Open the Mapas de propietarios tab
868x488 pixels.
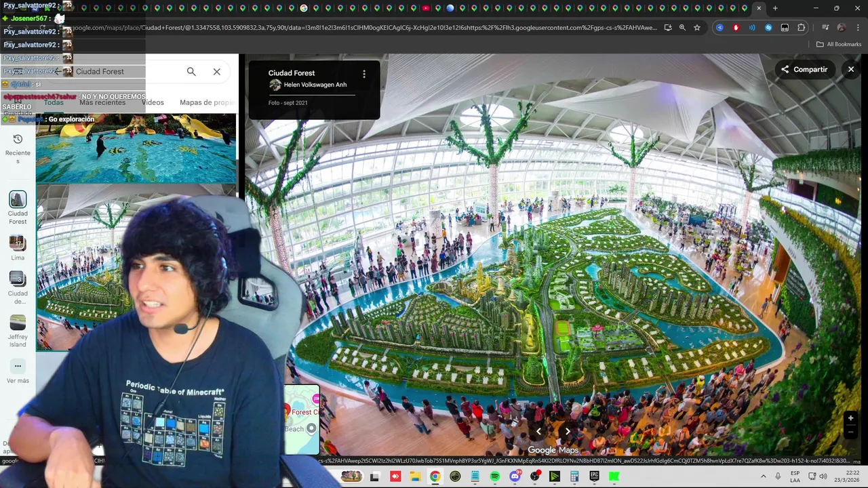point(207,102)
